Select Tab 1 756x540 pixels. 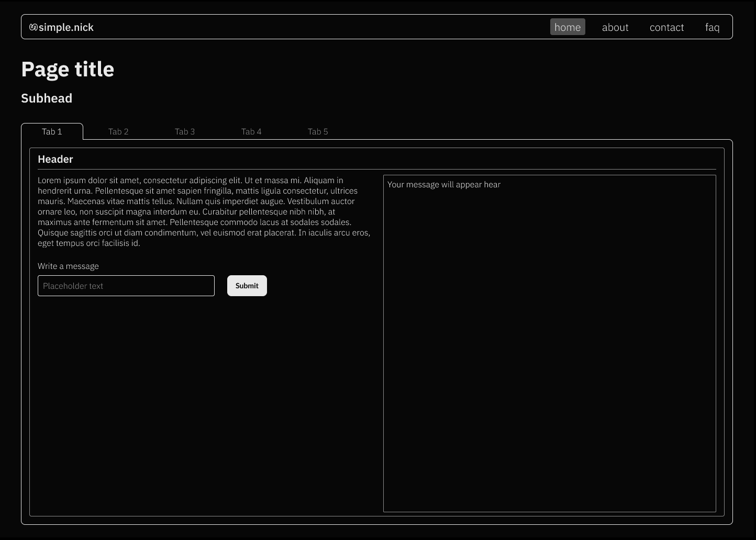pyautogui.click(x=52, y=131)
